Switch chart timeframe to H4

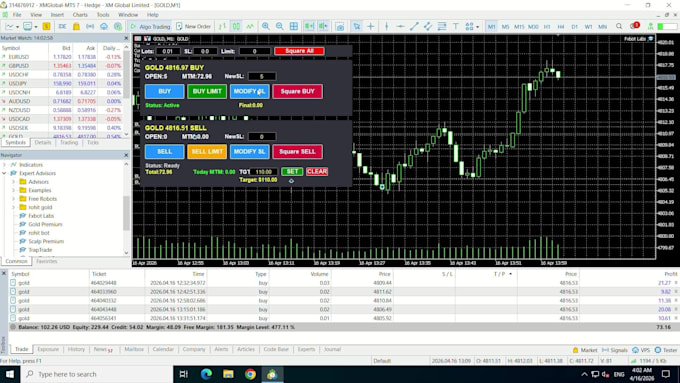(x=561, y=26)
